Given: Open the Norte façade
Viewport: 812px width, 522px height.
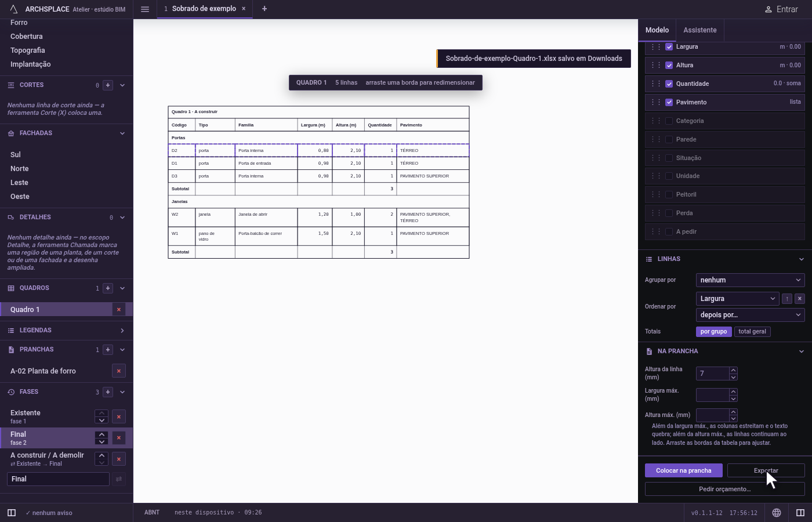Looking at the screenshot, I should [x=20, y=169].
